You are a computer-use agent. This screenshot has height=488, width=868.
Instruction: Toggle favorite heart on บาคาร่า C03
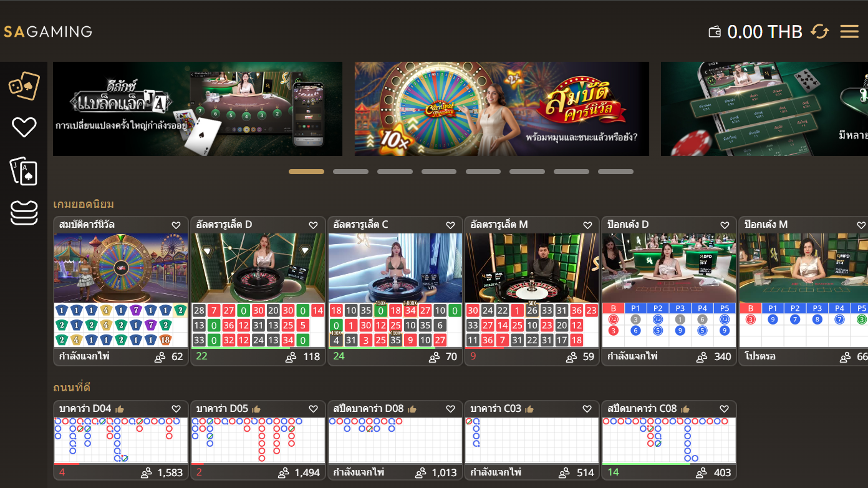(x=587, y=409)
